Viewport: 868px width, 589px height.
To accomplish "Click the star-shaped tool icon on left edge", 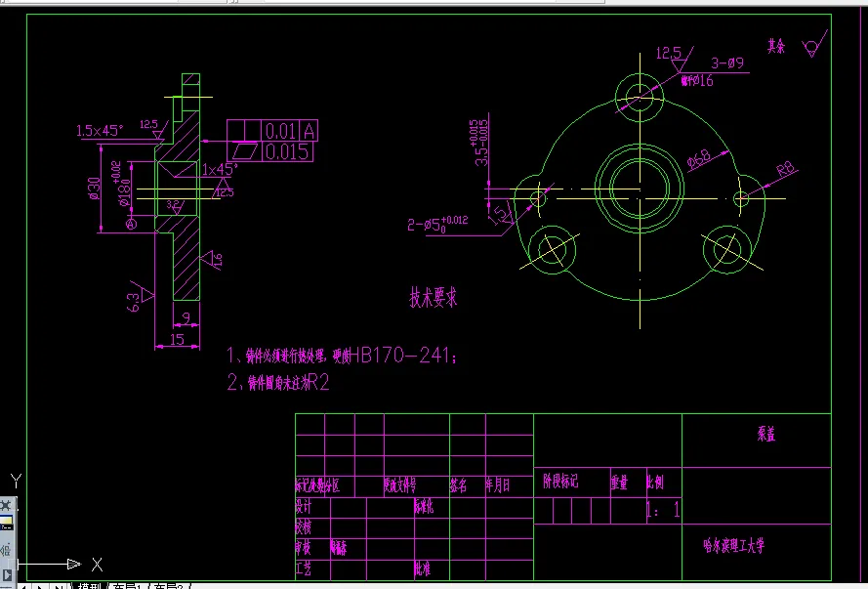I will click(x=6, y=504).
